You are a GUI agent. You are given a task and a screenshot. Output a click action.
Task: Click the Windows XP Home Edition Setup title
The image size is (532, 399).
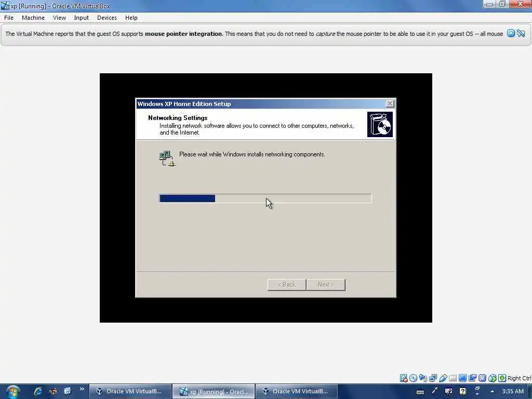point(184,104)
